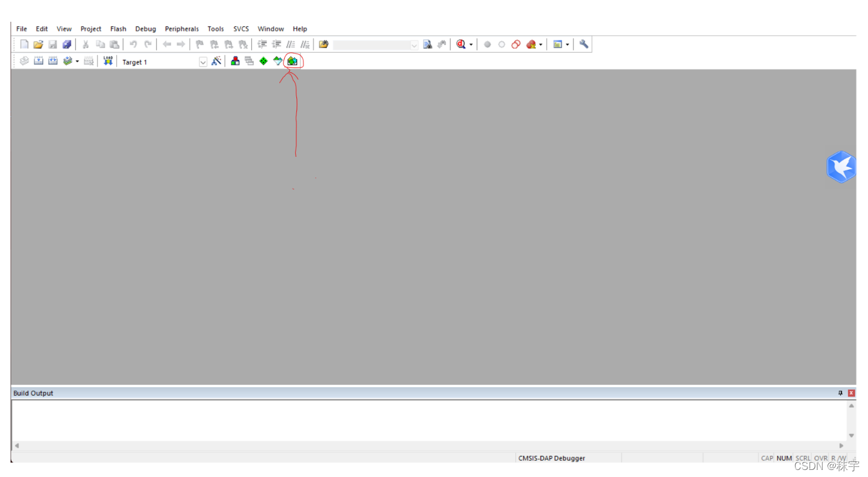Image resolution: width=868 pixels, height=477 pixels.
Task: Open Manage Run-Time Environment green diamond icon
Action: point(264,61)
